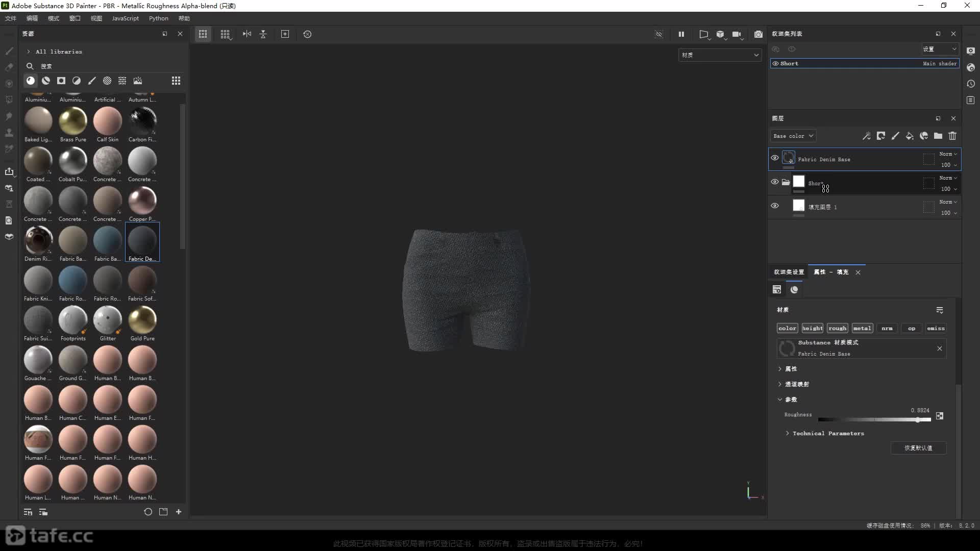This screenshot has height=551, width=980.
Task: Toggle visibility of Short folder layer
Action: 775,182
